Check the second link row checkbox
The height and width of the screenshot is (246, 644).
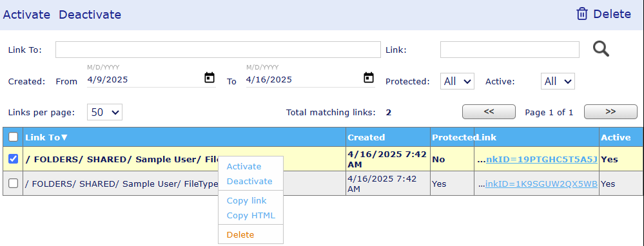(x=13, y=184)
